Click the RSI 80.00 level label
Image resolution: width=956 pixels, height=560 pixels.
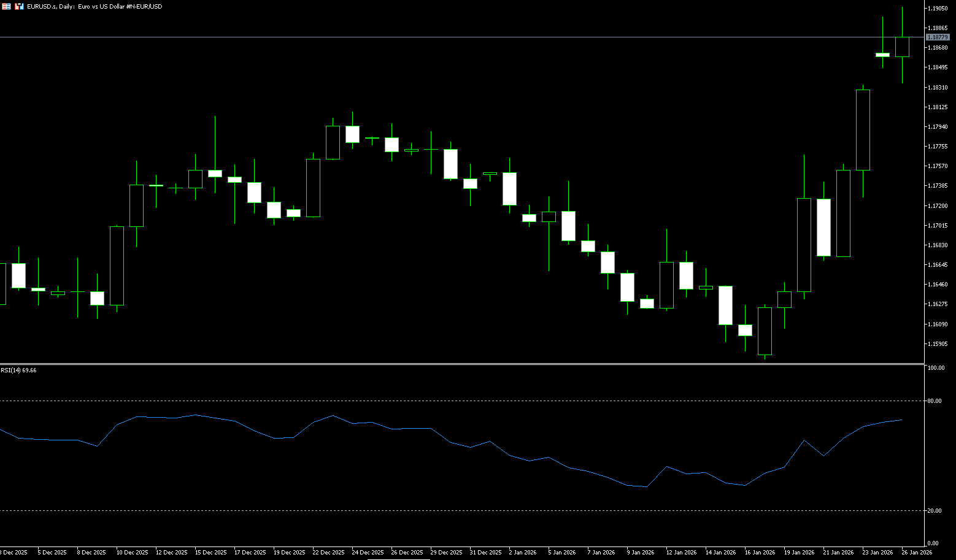935,401
